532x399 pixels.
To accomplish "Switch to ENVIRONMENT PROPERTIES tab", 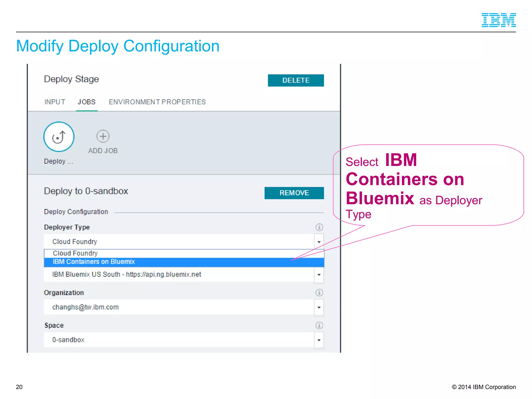I will tap(157, 102).
